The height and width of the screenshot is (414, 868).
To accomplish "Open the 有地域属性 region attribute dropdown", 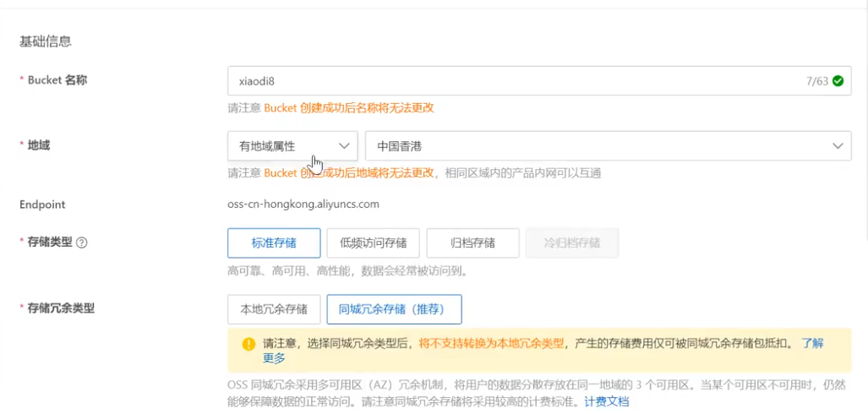I will 292,146.
